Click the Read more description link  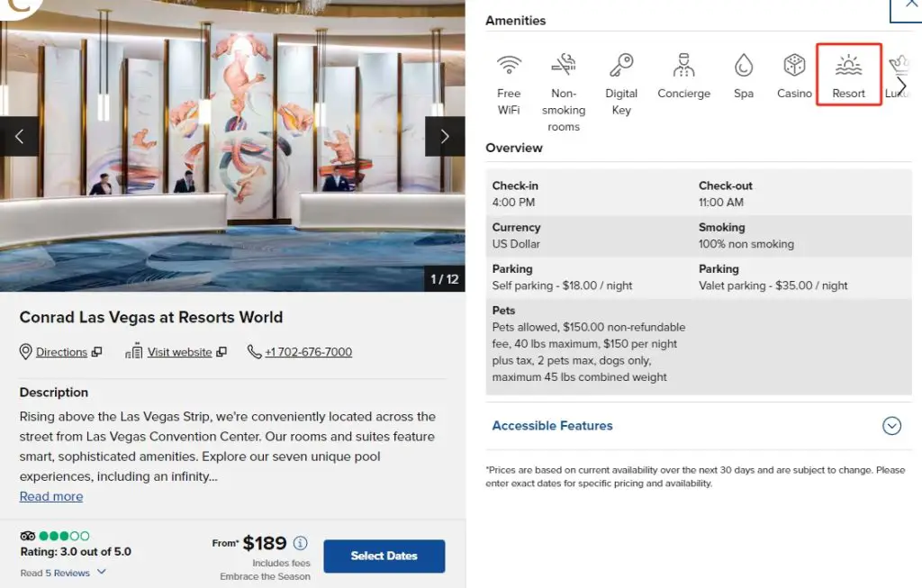click(50, 496)
